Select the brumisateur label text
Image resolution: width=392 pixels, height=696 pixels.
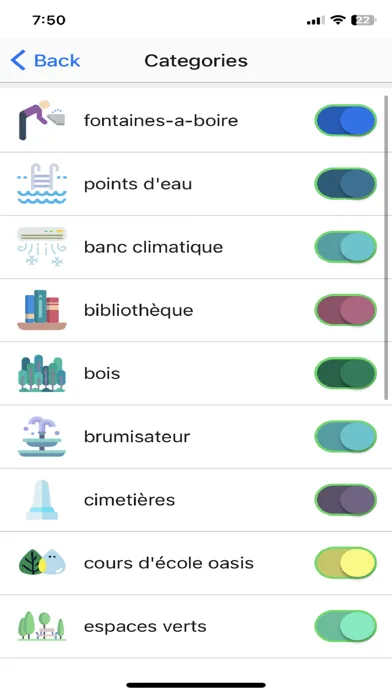[x=137, y=436]
